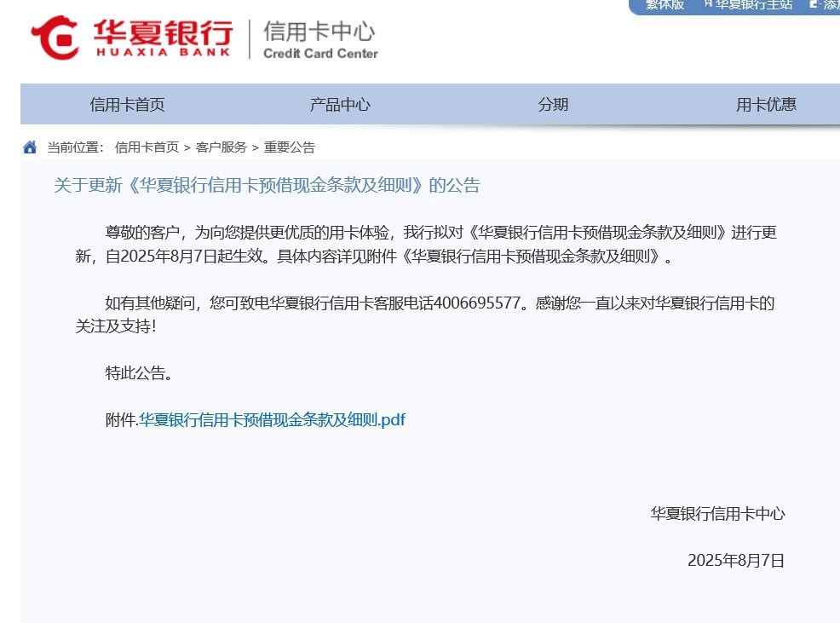840x623 pixels.
Task: Click the text 特此公告。
Action: [139, 373]
